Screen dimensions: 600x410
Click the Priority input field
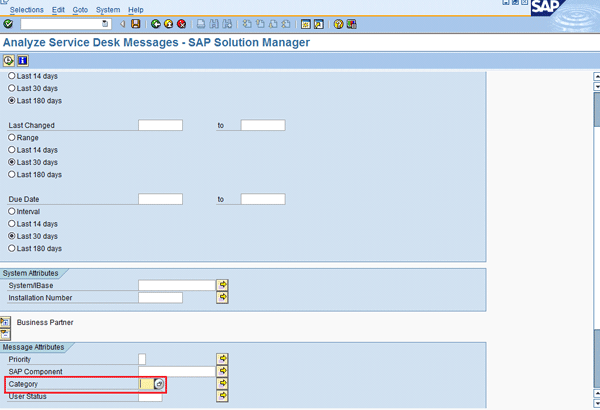[x=142, y=359]
